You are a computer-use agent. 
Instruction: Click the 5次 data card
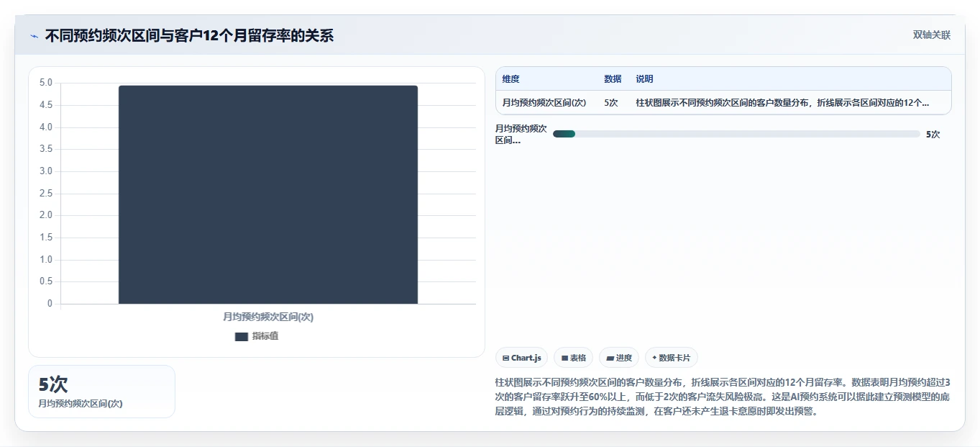click(101, 391)
